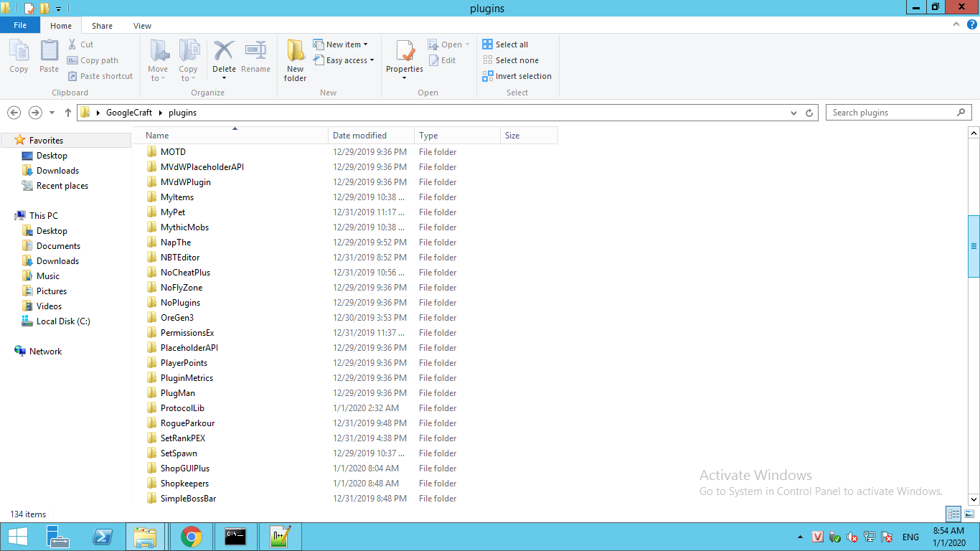Viewport: 980px width, 551px height.
Task: Select the PermissionsEx folder
Action: 187,333
